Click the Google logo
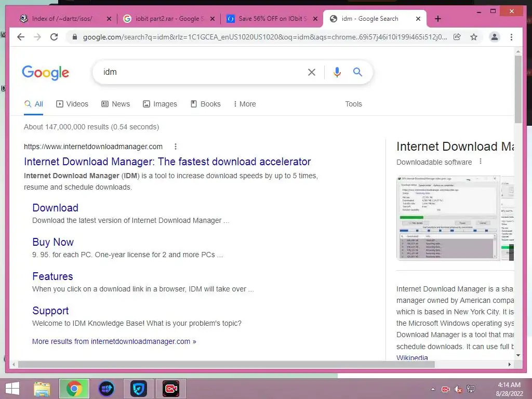Image resolution: width=532 pixels, height=399 pixels. [46, 72]
